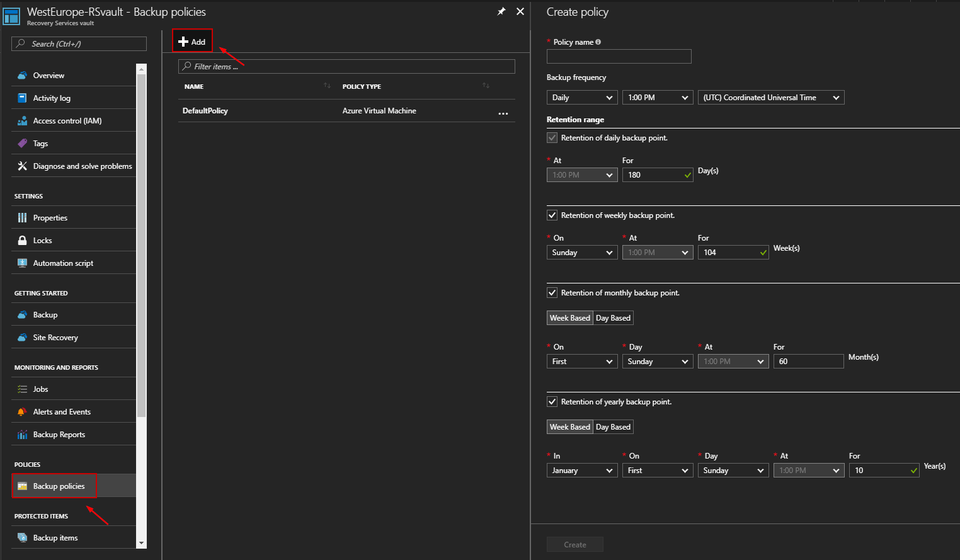Open Properties under Settings
The height and width of the screenshot is (560, 960).
click(74, 218)
